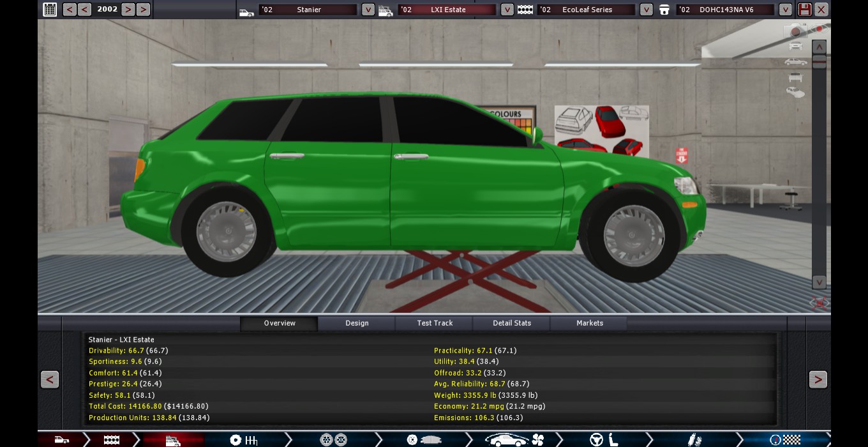Open the brakes step

pos(424,440)
